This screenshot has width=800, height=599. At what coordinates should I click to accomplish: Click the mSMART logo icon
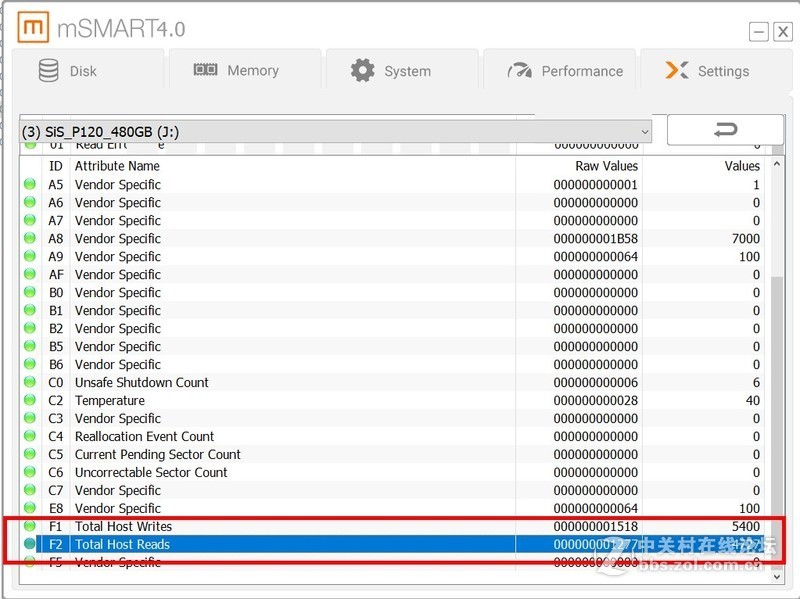pos(34,28)
